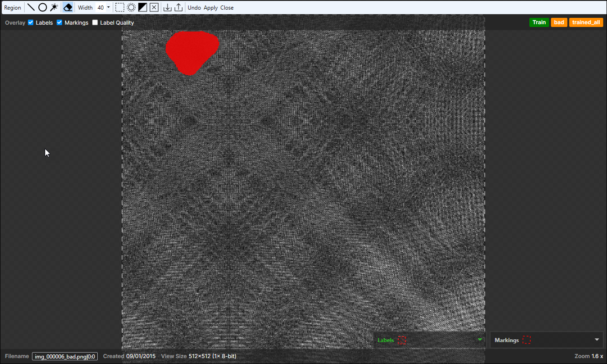This screenshot has height=364, width=607.
Task: Click the import (download arrow) icon
Action: pos(168,7)
